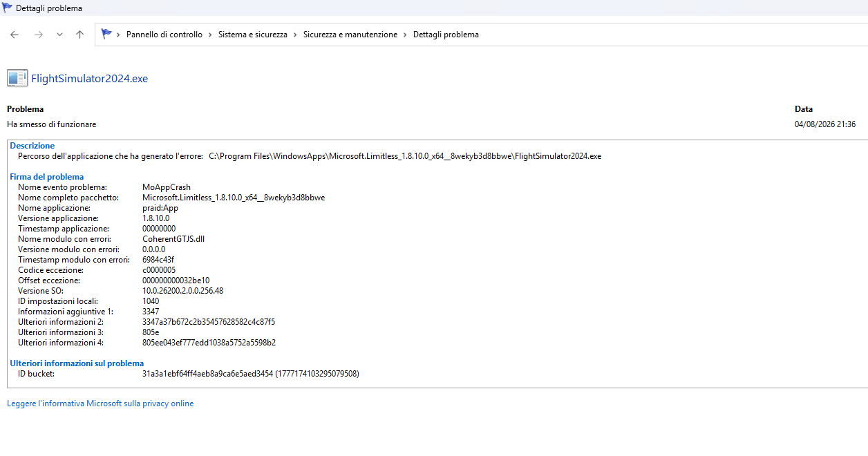Click the timestamp value 00000000
This screenshot has height=456, width=868.
[159, 229]
